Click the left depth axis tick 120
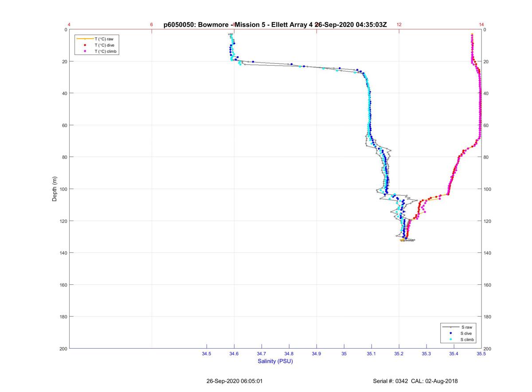 click(63, 221)
